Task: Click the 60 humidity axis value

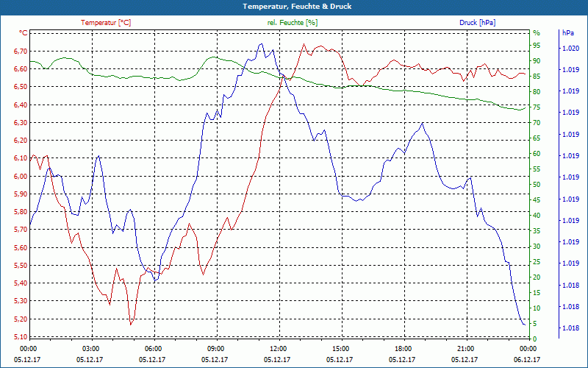Action: (537, 154)
